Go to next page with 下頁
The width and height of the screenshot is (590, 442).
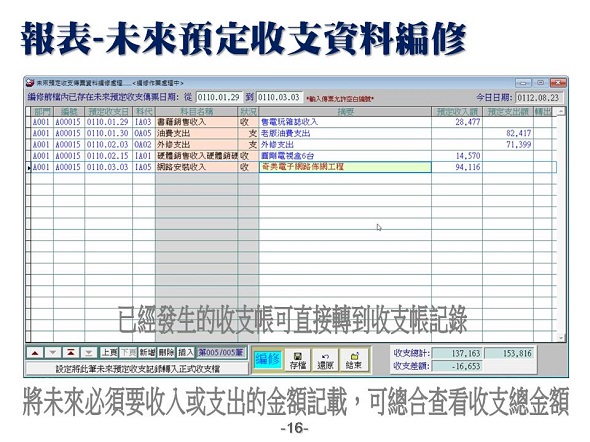pyautogui.click(x=128, y=353)
